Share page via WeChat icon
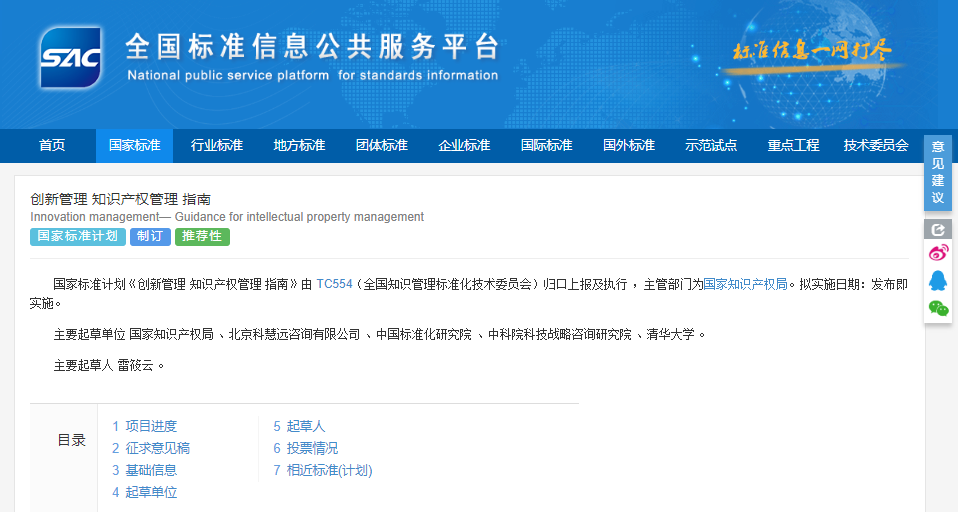This screenshot has width=958, height=512. (938, 308)
